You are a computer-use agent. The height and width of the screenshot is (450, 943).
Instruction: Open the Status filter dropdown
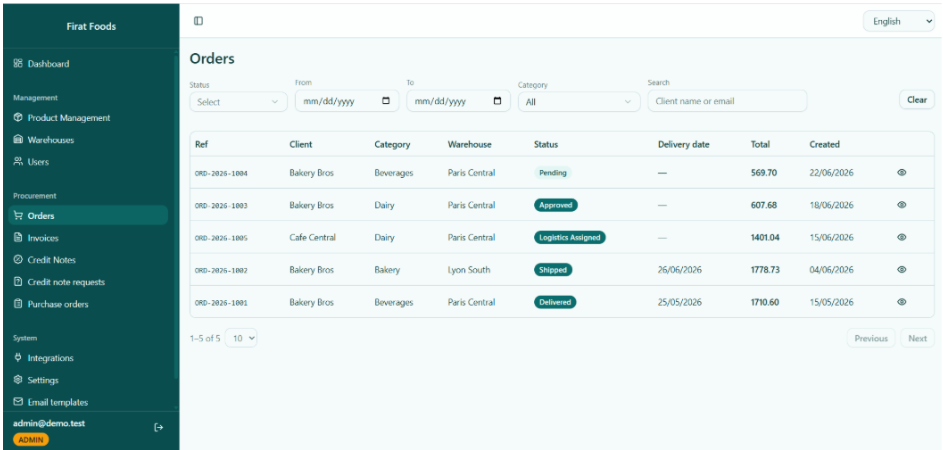click(x=238, y=102)
